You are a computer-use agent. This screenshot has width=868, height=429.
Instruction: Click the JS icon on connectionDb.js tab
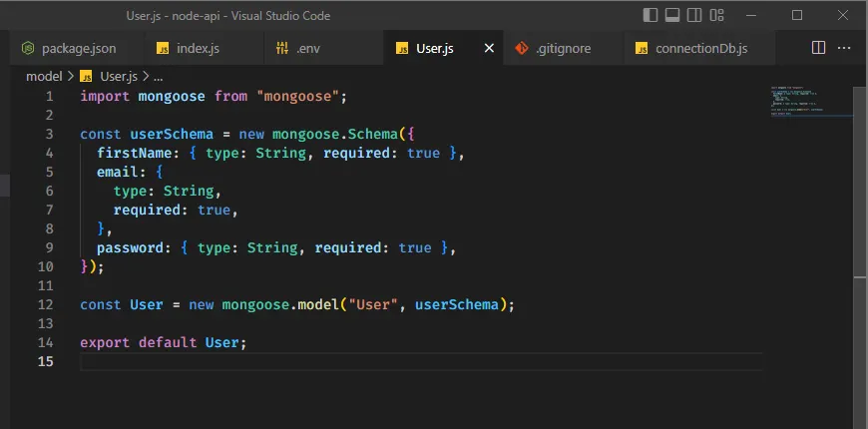(x=642, y=49)
